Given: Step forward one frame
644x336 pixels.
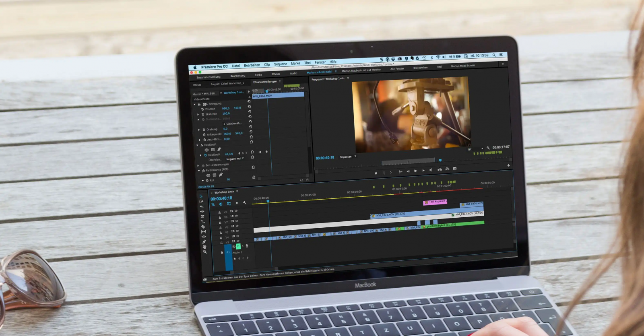Looking at the screenshot, I should pyautogui.click(x=423, y=170).
